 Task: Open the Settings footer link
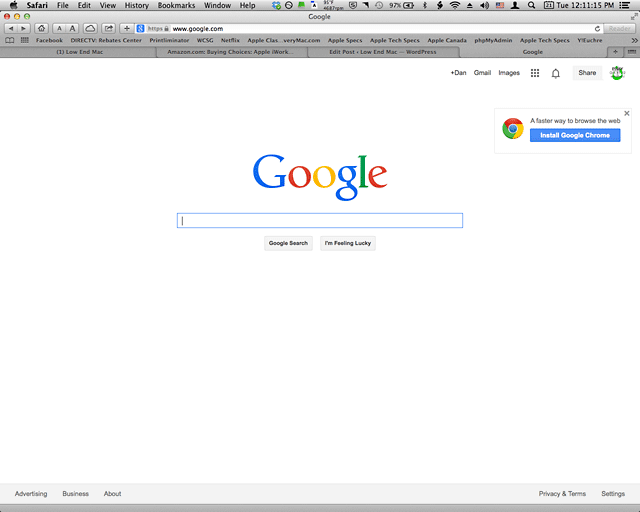point(613,494)
